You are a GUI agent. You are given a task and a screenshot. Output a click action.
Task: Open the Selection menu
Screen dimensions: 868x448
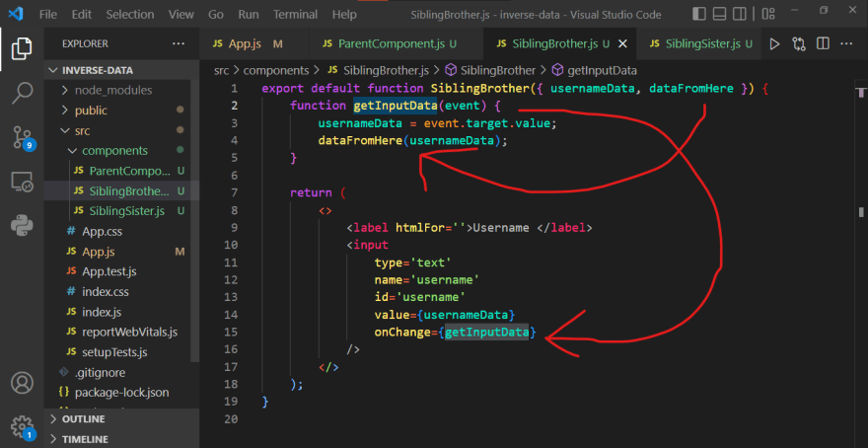(129, 15)
